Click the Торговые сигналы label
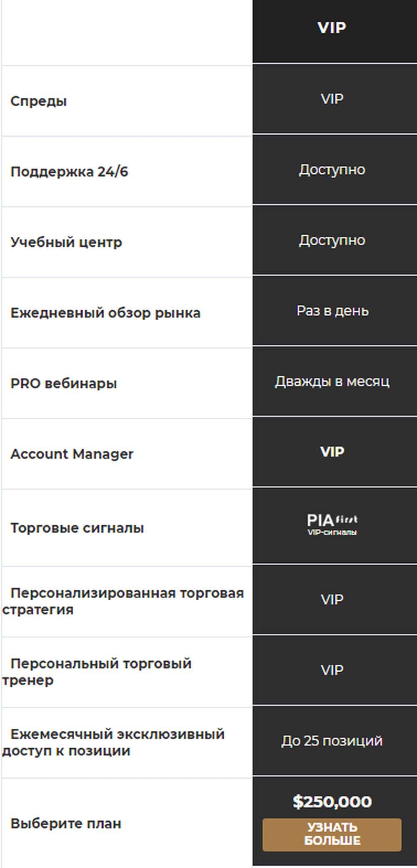 (77, 528)
